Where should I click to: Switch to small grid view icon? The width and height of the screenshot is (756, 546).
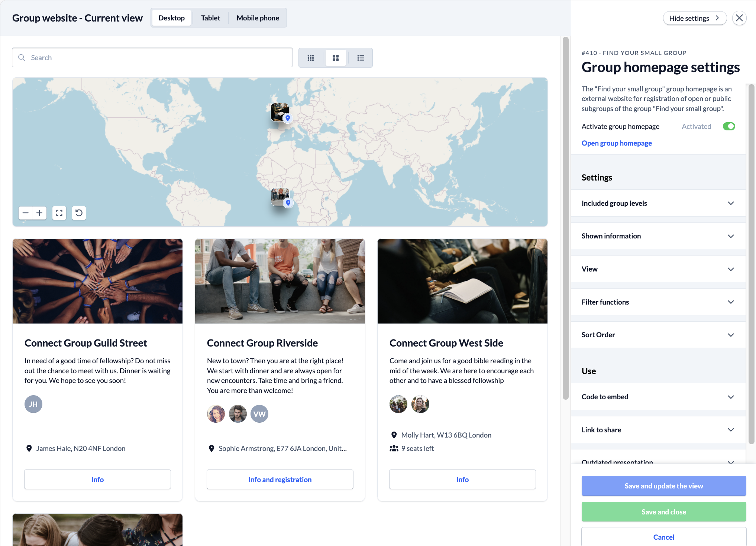[x=311, y=58]
